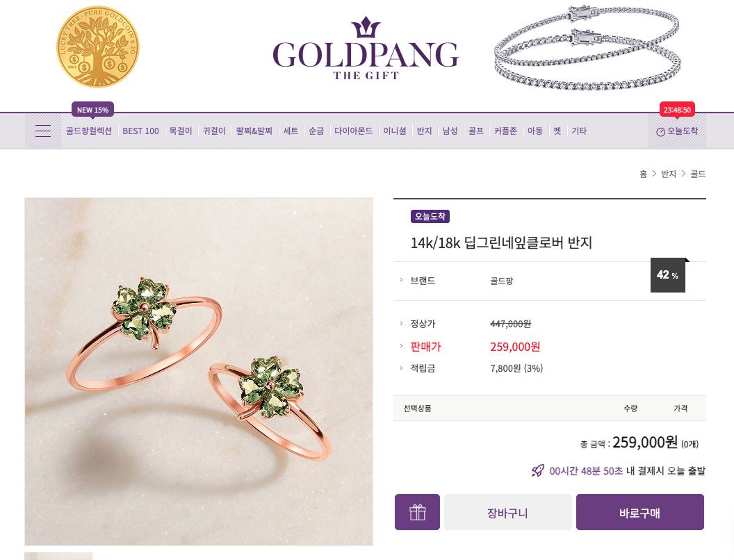Click the gold coin banner image
Viewport: 734px width, 560px height.
(x=98, y=47)
